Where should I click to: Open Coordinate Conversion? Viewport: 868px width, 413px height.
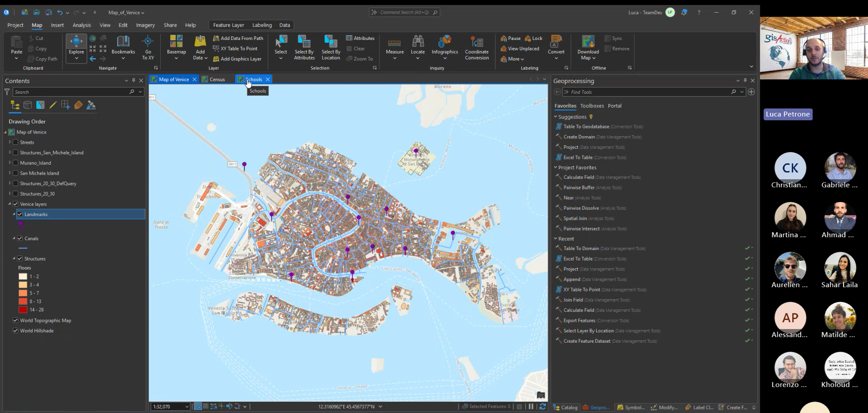click(477, 47)
